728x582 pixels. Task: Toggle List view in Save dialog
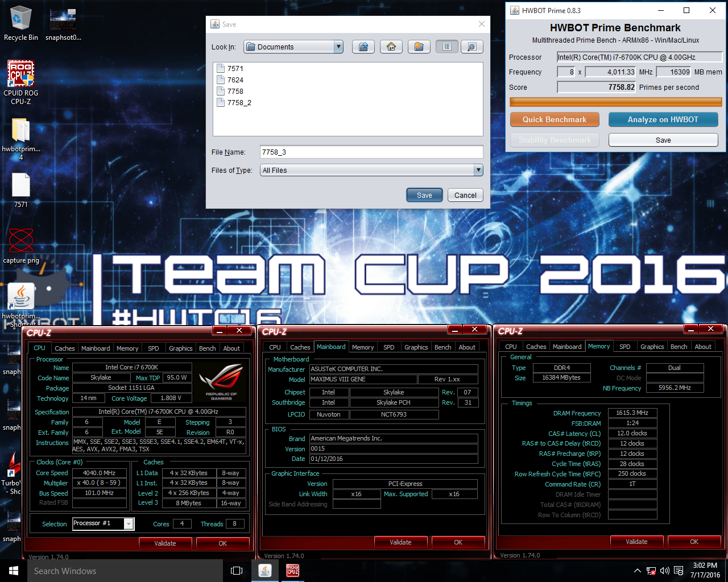tap(447, 47)
